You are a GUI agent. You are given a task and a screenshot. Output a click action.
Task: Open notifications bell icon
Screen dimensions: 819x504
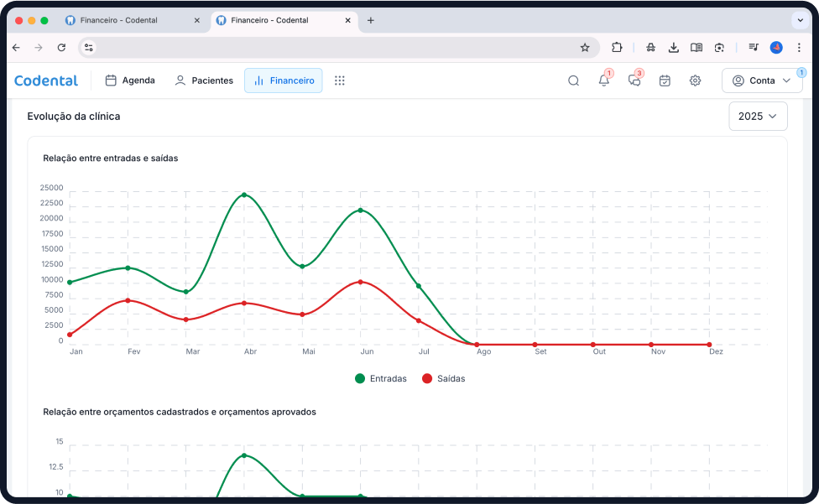603,81
